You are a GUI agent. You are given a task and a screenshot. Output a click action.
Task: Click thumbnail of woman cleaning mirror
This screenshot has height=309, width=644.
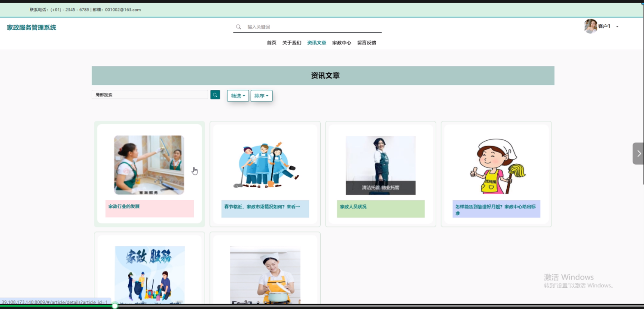(149, 165)
